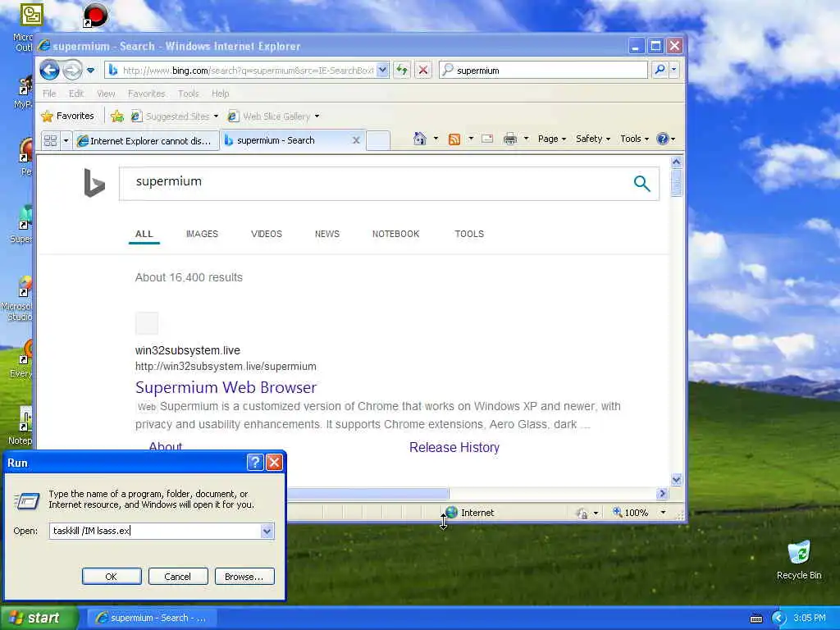Screen dimensions: 840x630
Task: Click the vertical scrollbar down arrow
Action: (676, 479)
